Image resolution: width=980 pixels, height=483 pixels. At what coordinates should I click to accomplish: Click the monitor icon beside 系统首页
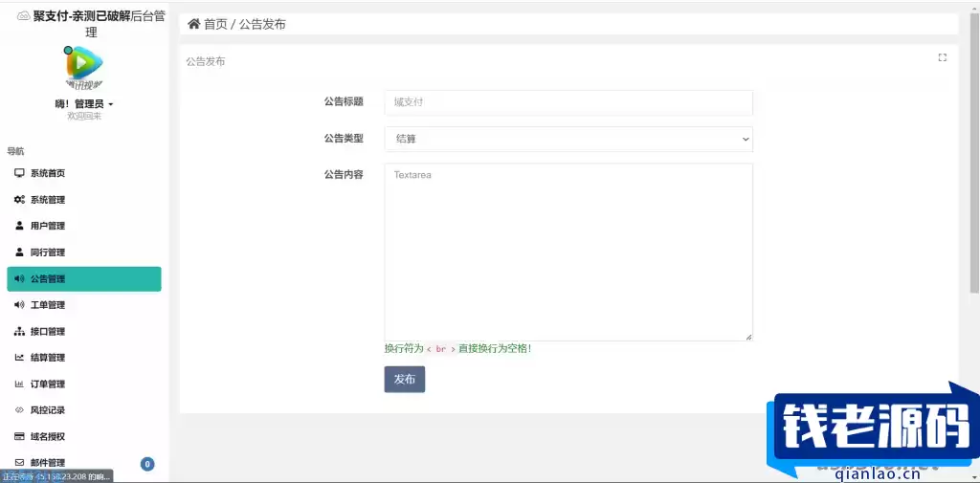pyautogui.click(x=19, y=173)
